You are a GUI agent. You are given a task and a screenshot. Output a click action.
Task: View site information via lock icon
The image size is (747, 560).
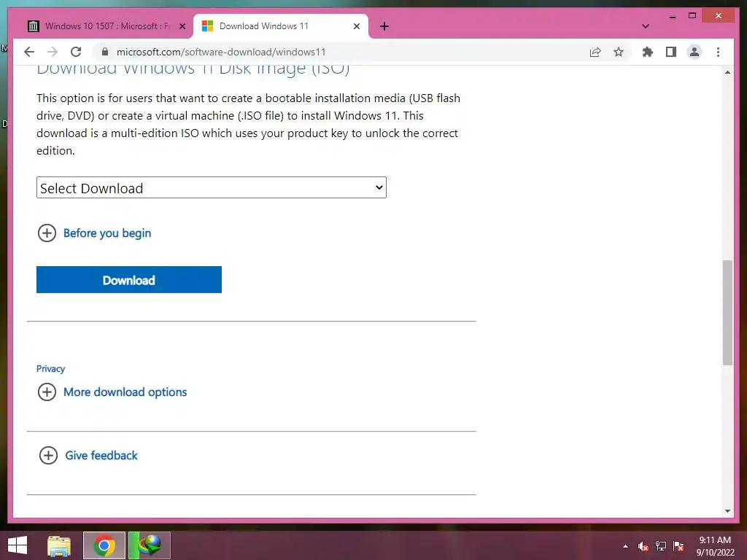(105, 52)
